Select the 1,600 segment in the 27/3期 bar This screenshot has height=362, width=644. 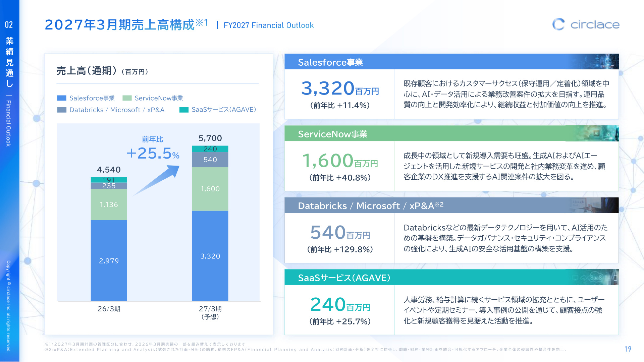click(210, 189)
